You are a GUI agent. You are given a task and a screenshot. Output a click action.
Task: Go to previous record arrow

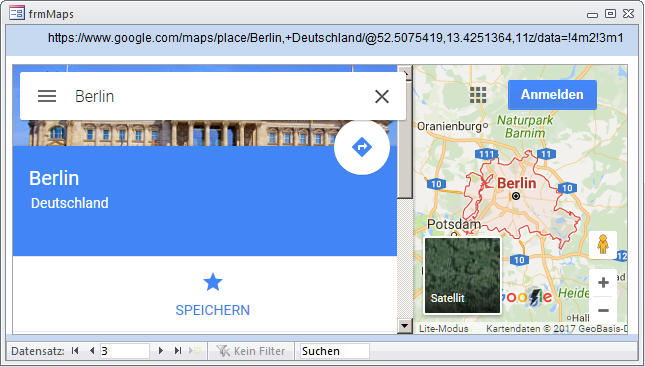click(x=92, y=351)
